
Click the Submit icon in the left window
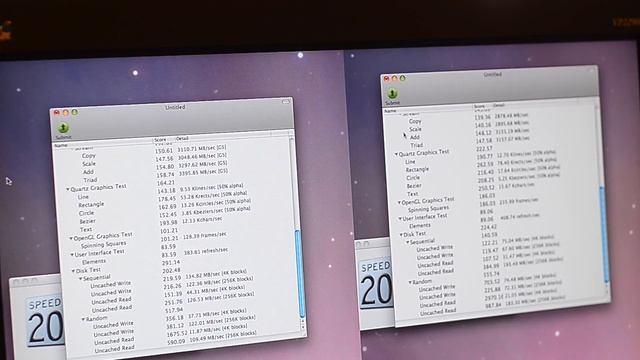coord(63,128)
